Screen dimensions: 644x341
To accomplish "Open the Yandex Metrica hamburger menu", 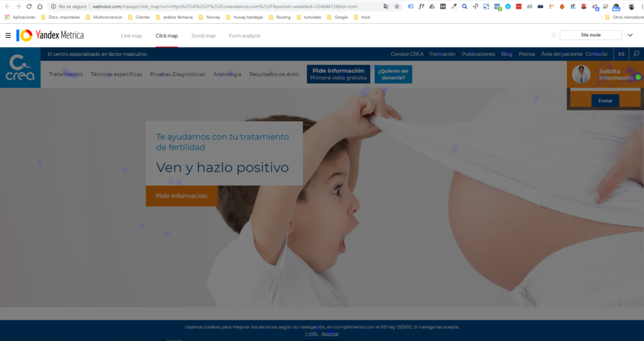I will pos(8,36).
